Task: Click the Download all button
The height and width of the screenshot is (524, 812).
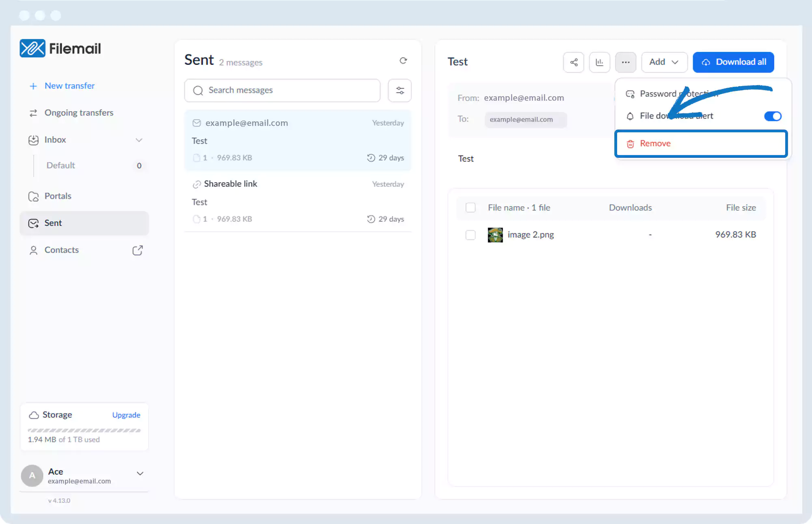Action: 733,62
